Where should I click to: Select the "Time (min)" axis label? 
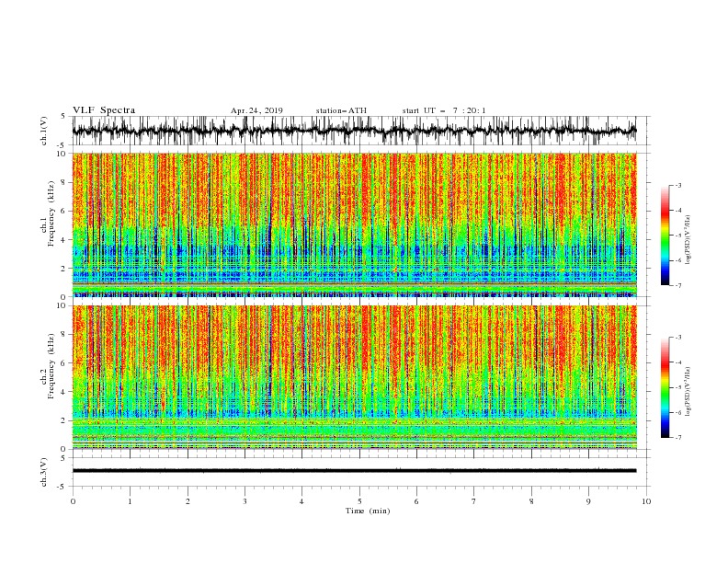(x=368, y=511)
